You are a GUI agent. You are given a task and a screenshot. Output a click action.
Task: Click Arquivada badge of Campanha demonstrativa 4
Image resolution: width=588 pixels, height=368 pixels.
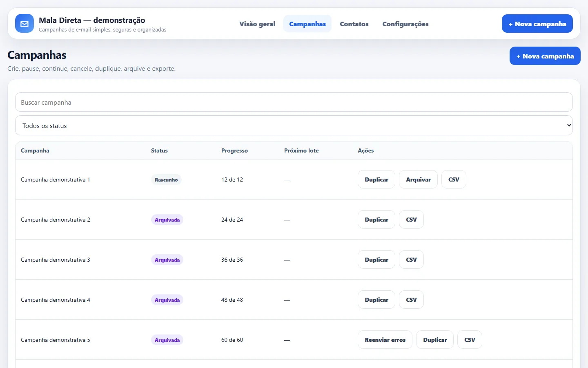pyautogui.click(x=167, y=300)
